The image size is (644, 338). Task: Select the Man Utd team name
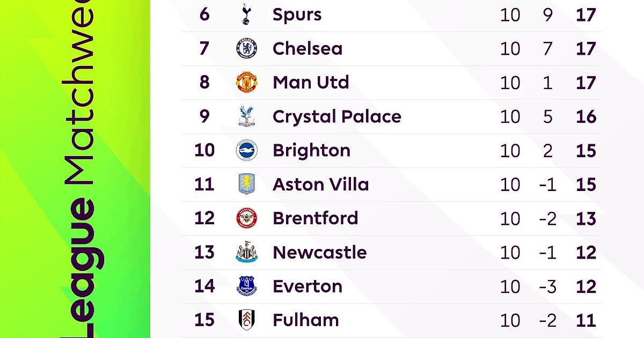click(311, 83)
